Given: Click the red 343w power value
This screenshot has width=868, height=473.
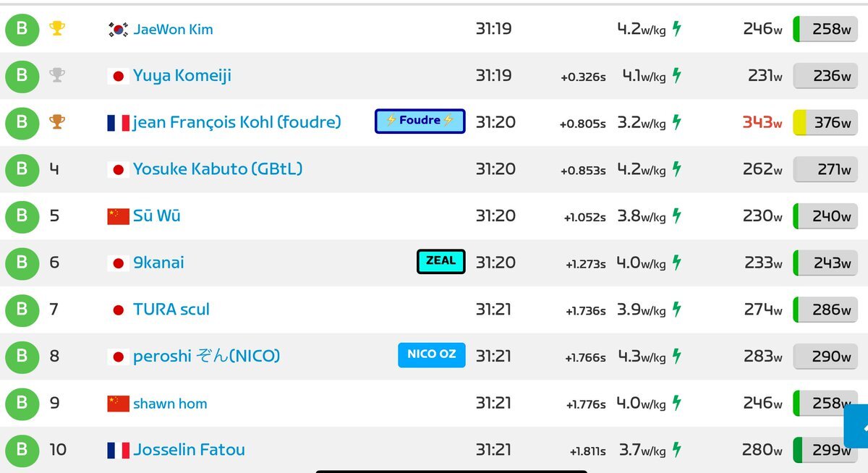Looking at the screenshot, I should click(x=762, y=123).
